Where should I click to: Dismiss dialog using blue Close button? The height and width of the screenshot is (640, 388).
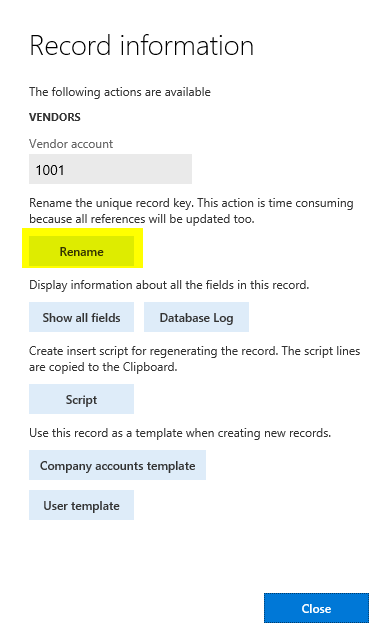point(316,608)
